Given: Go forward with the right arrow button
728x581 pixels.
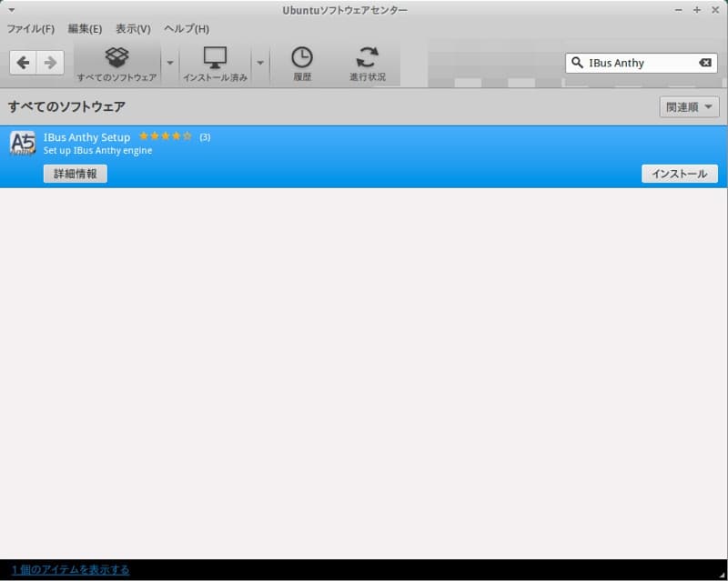Looking at the screenshot, I should click(x=50, y=63).
